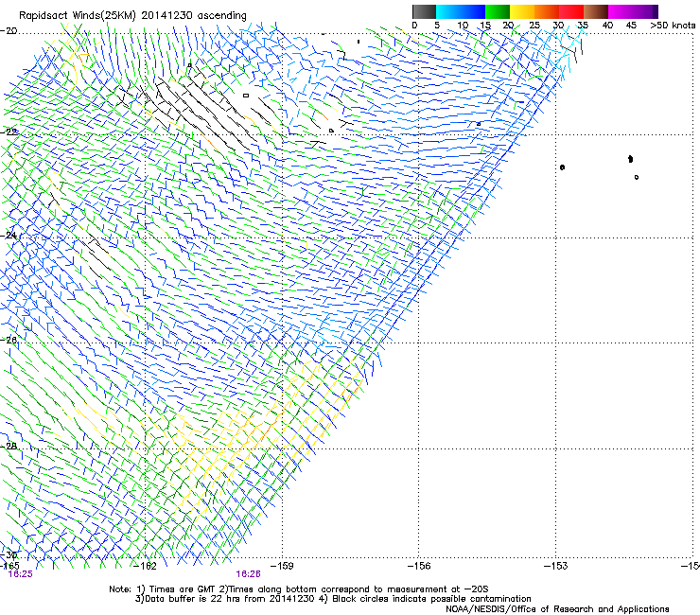Click the legend label '35'
This screenshot has height=615, width=700.
pyautogui.click(x=583, y=26)
